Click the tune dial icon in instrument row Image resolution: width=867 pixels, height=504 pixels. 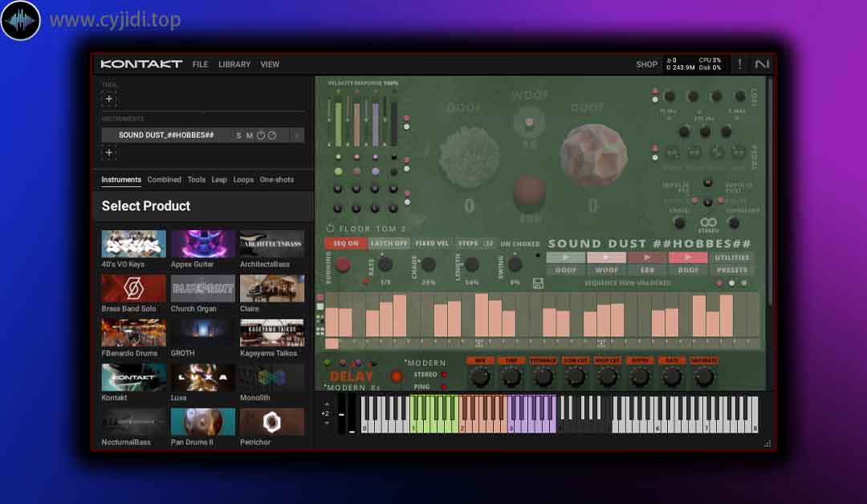261,136
